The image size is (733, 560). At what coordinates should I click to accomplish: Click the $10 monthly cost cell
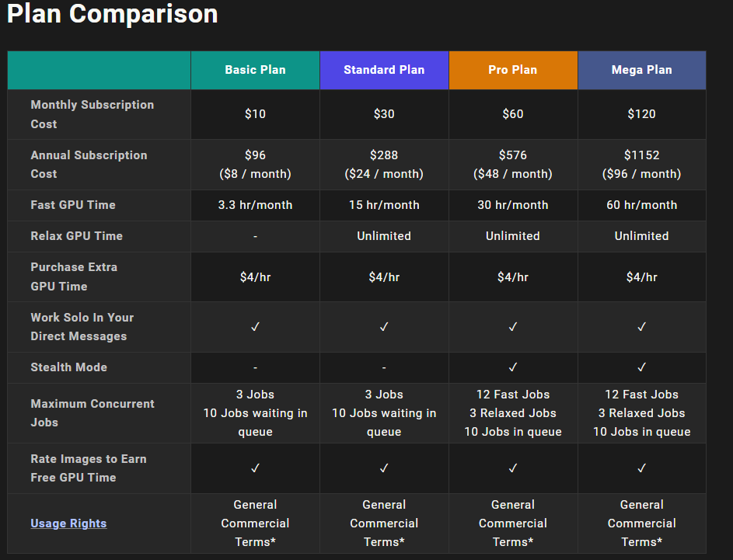tap(255, 114)
